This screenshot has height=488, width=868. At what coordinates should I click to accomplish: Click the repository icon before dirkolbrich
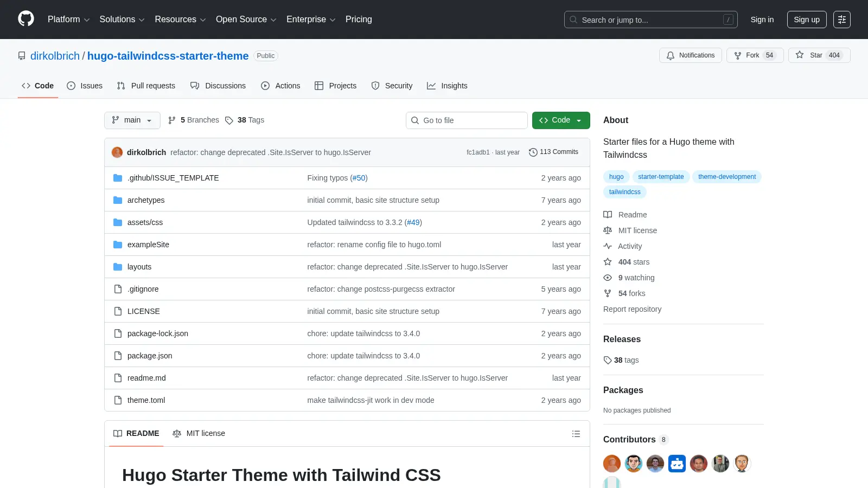22,56
